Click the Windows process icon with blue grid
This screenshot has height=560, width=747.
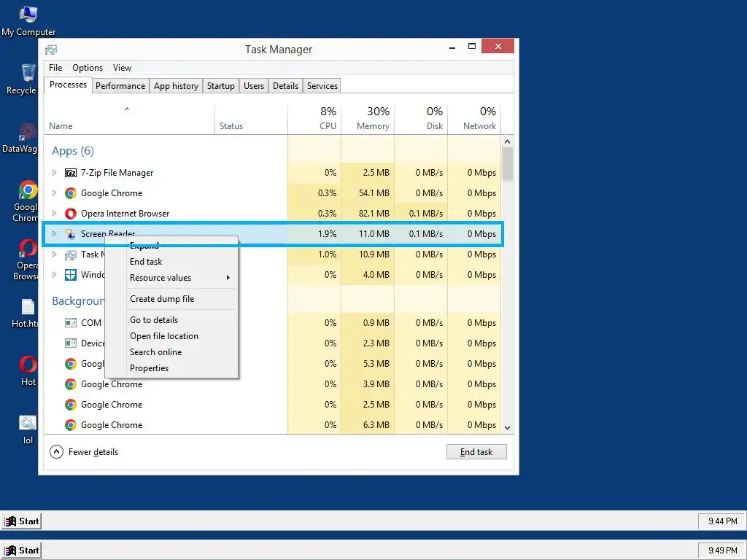coord(71,275)
